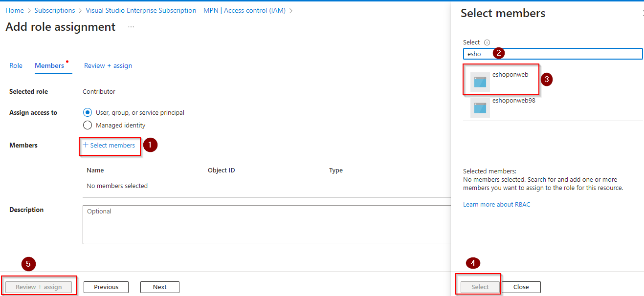This screenshot has height=296, width=644.
Task: Click the Contributor selected role value
Action: pos(99,91)
